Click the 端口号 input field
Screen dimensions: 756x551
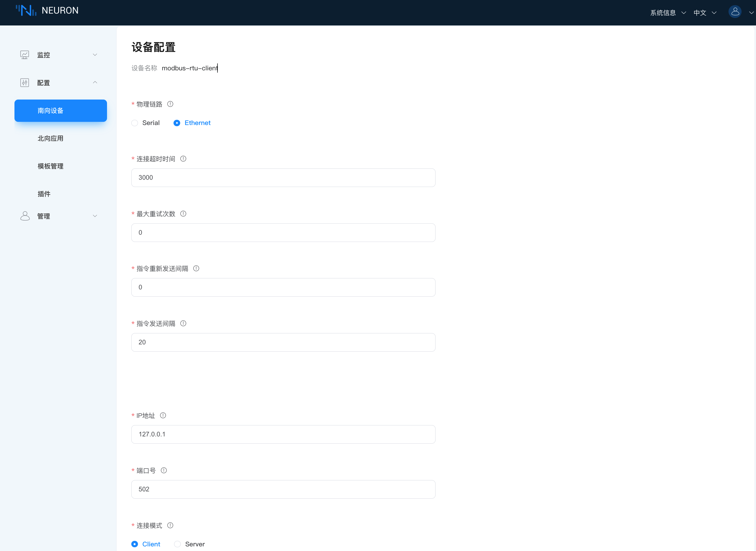click(x=283, y=489)
